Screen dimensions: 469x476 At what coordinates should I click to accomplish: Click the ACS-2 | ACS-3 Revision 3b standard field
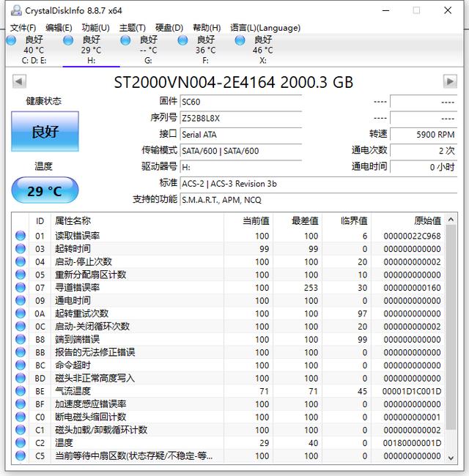point(319,184)
